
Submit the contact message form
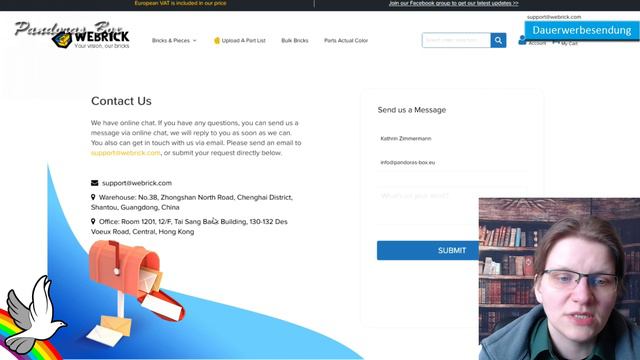point(452,250)
